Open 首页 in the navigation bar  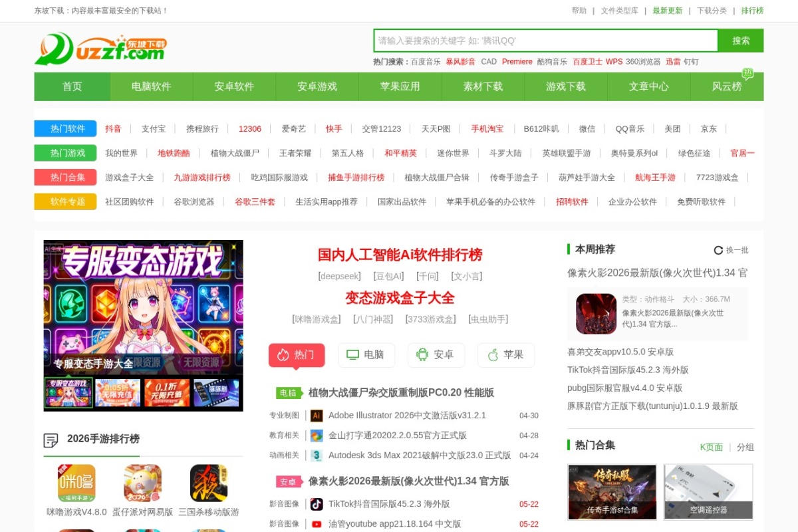pos(72,86)
